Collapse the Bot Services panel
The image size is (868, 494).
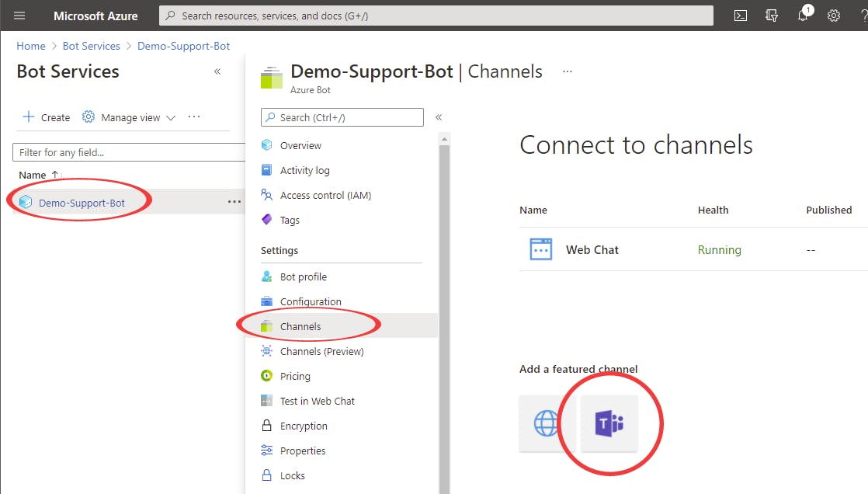217,71
